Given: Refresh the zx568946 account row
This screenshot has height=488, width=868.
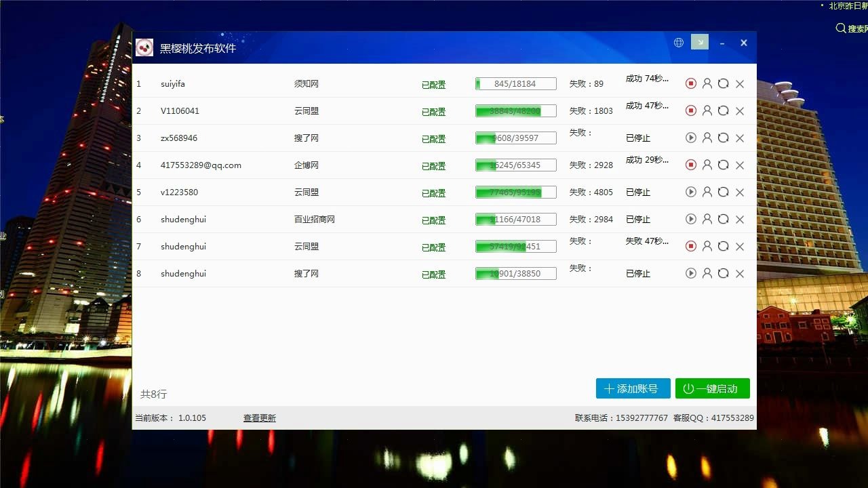Looking at the screenshot, I should point(724,138).
